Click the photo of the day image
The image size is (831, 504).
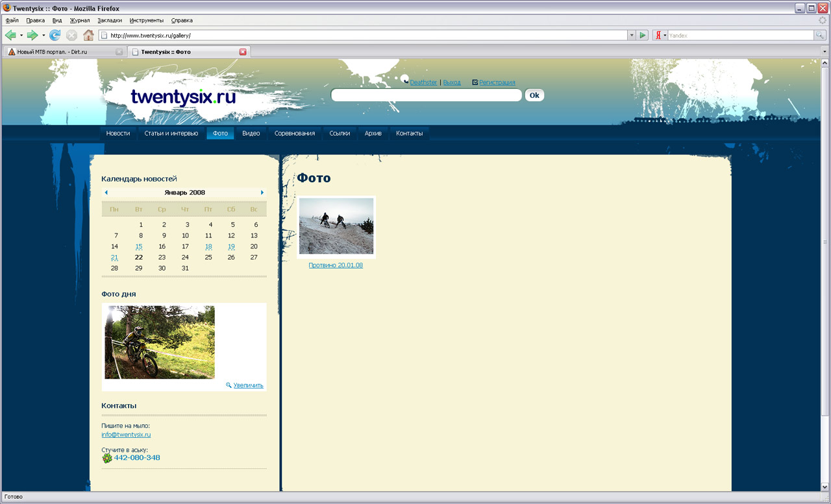(x=160, y=342)
